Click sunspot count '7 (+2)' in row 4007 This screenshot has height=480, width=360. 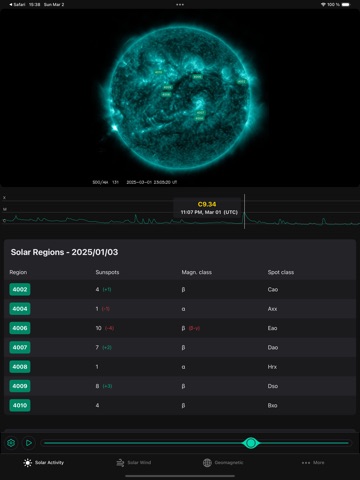[x=104, y=347]
